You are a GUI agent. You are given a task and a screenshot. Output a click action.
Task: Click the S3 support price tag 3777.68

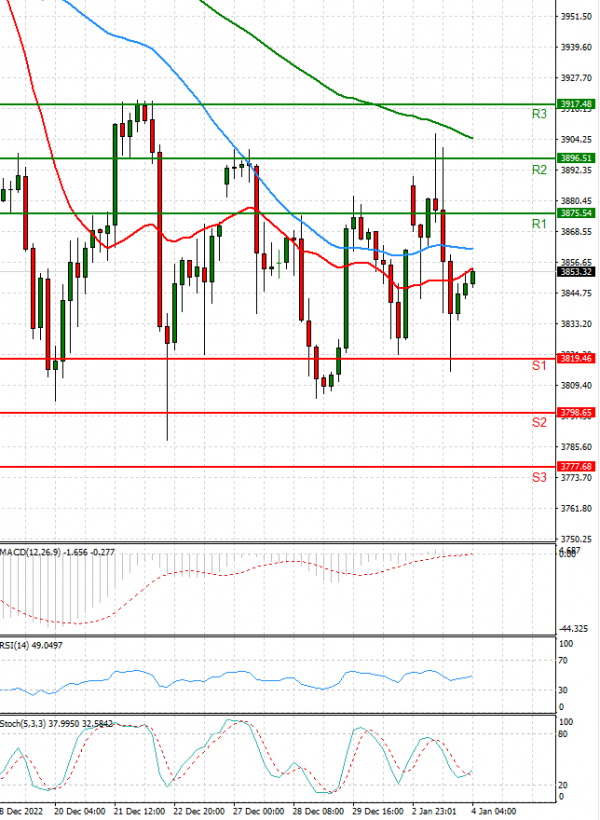click(x=576, y=466)
